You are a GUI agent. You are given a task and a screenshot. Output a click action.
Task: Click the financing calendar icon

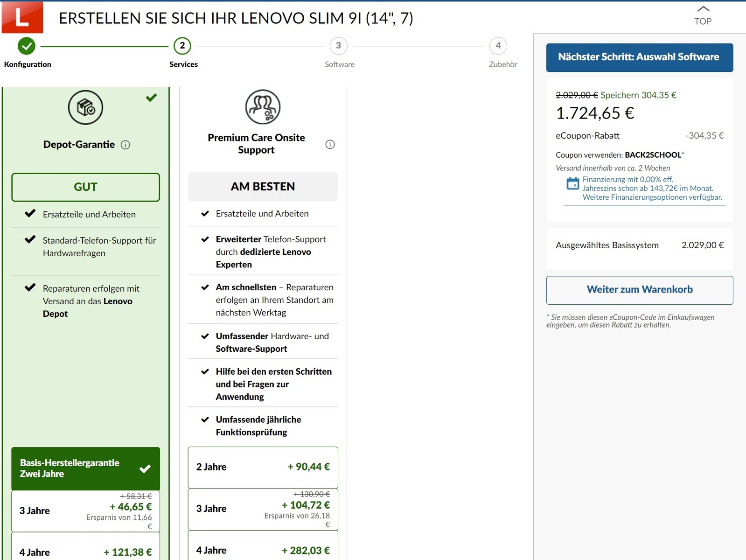pyautogui.click(x=572, y=183)
